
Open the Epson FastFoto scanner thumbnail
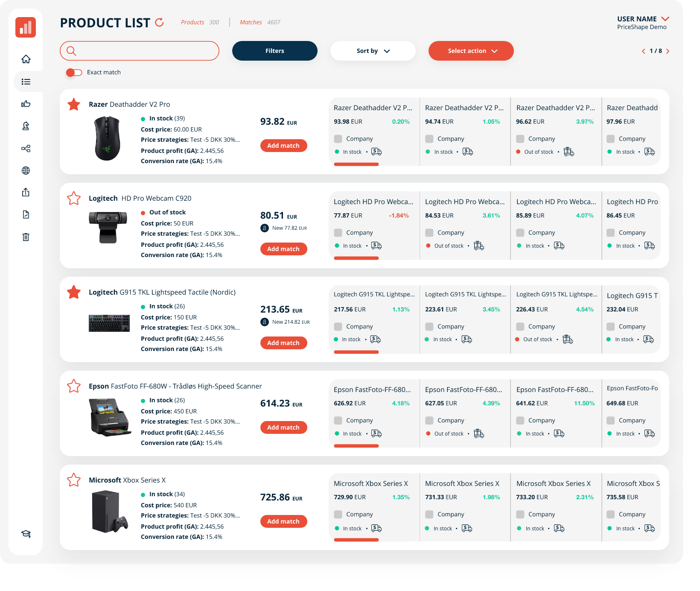click(111, 417)
